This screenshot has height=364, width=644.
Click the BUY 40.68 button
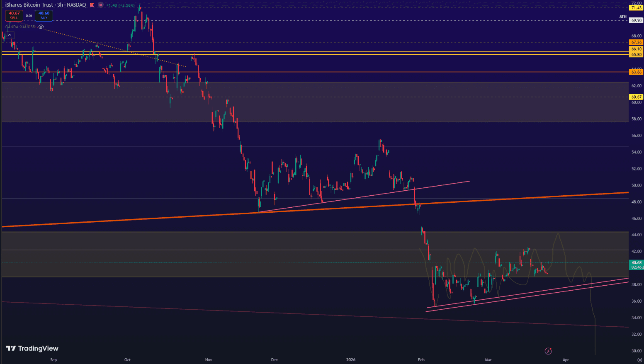point(44,15)
